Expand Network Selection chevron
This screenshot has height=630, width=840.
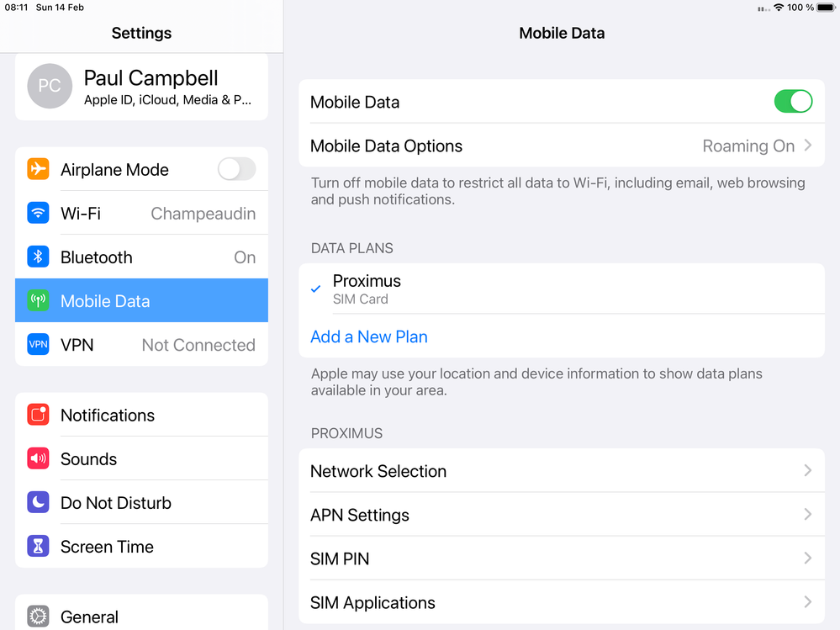point(807,471)
